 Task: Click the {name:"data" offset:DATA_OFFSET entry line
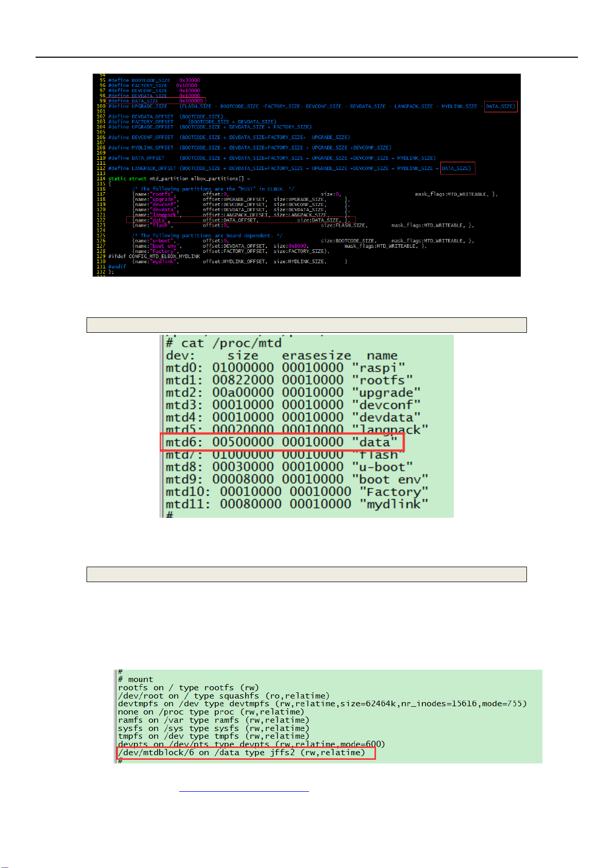[x=241, y=220]
